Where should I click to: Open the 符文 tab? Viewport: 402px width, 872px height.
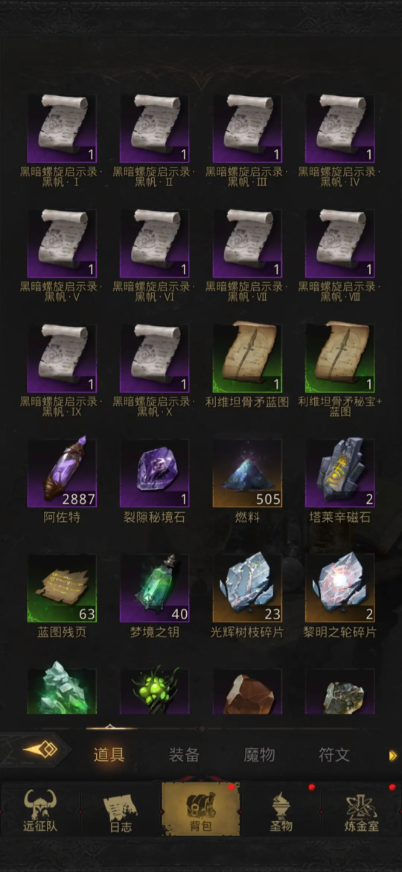click(x=334, y=755)
